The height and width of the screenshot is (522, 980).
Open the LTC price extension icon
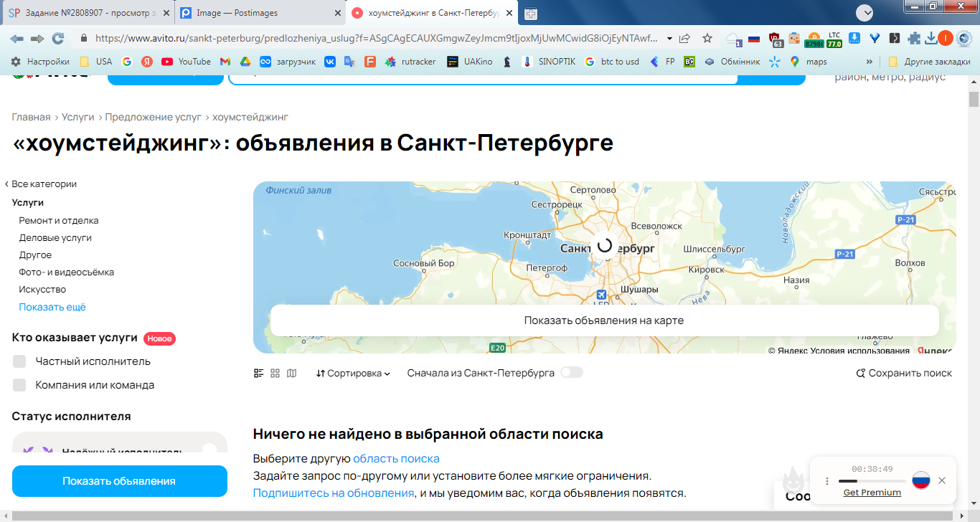point(834,39)
